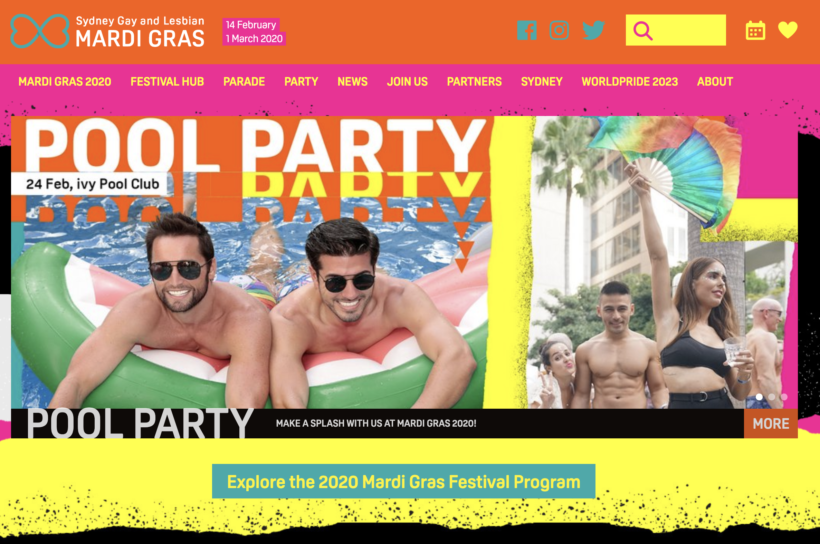Open the Festival Hub menu
The image size is (820, 544).
167,82
